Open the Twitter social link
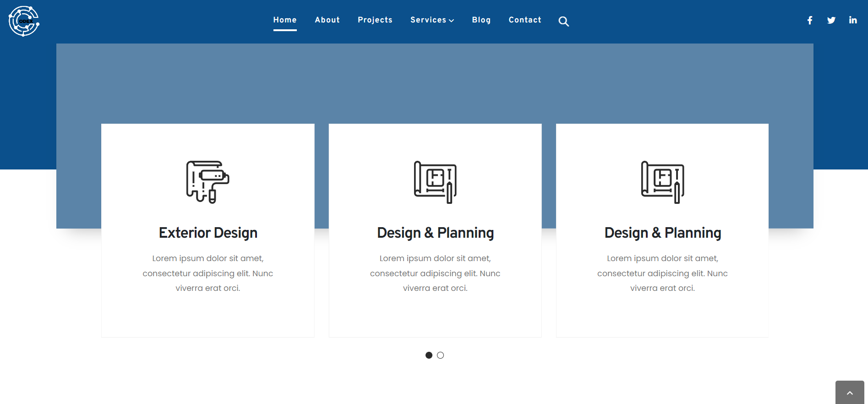This screenshot has width=868, height=404. [831, 20]
